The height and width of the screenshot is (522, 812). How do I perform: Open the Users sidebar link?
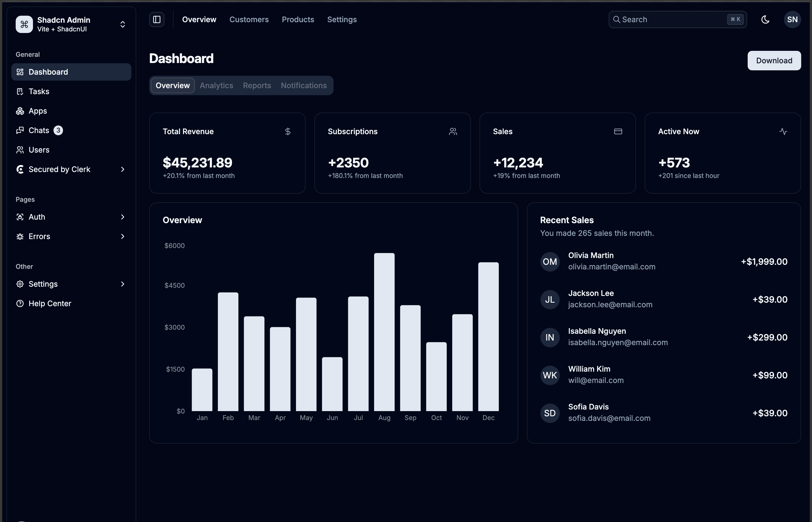tap(71, 150)
